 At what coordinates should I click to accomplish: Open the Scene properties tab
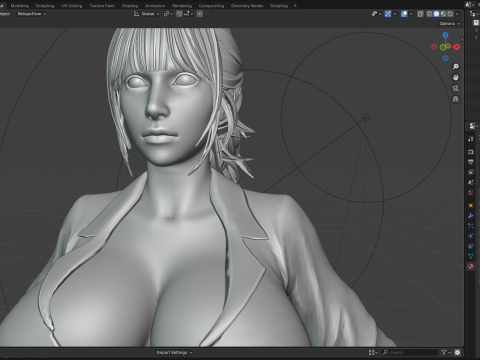coord(471,182)
